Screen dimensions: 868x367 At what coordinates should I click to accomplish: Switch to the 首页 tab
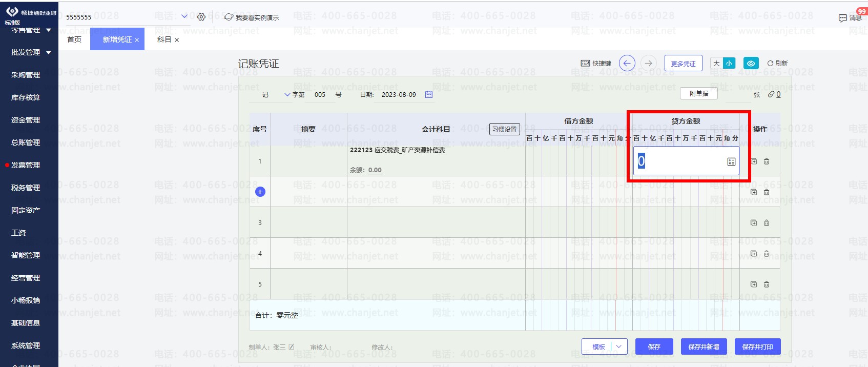(74, 39)
